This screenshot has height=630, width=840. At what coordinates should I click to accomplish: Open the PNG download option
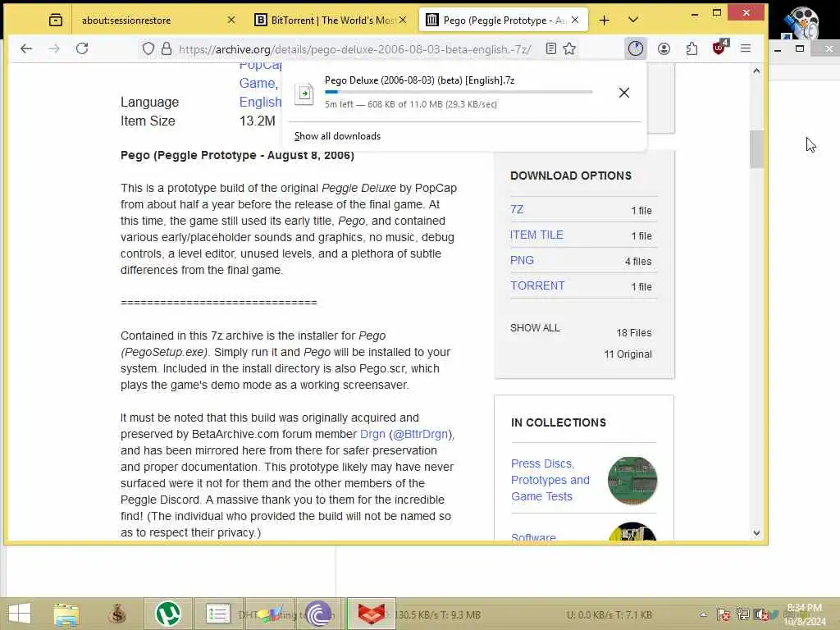[522, 260]
